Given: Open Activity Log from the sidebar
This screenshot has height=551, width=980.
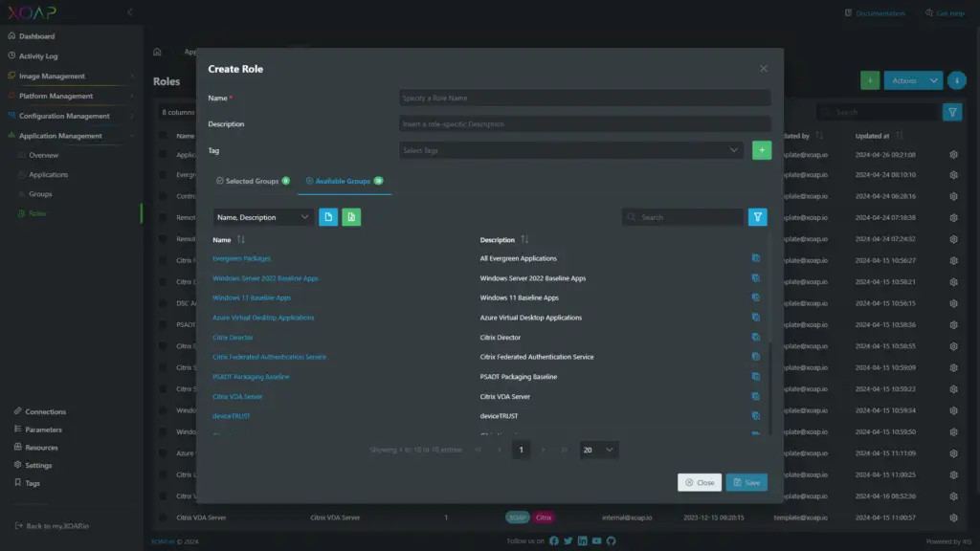Looking at the screenshot, I should [x=38, y=56].
